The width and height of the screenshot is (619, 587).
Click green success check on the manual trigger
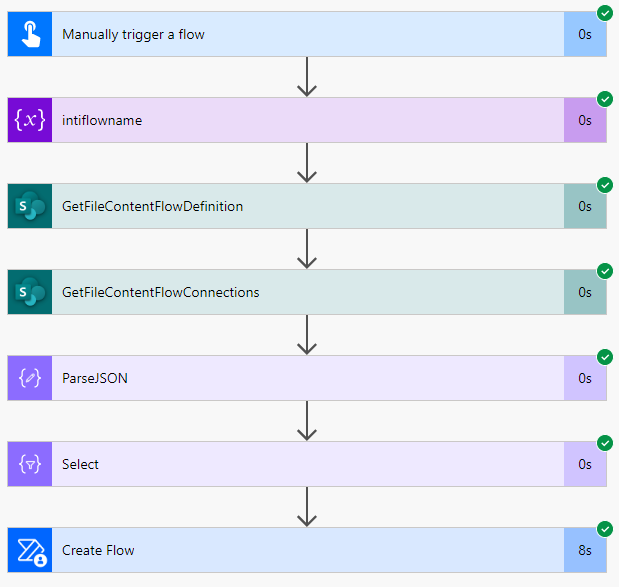(604, 13)
